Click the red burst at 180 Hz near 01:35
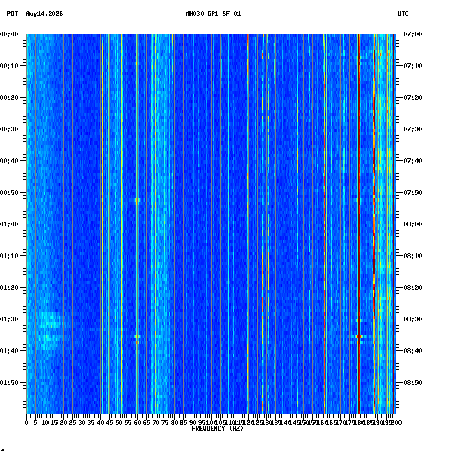The image size is (476, 456). [x=359, y=336]
